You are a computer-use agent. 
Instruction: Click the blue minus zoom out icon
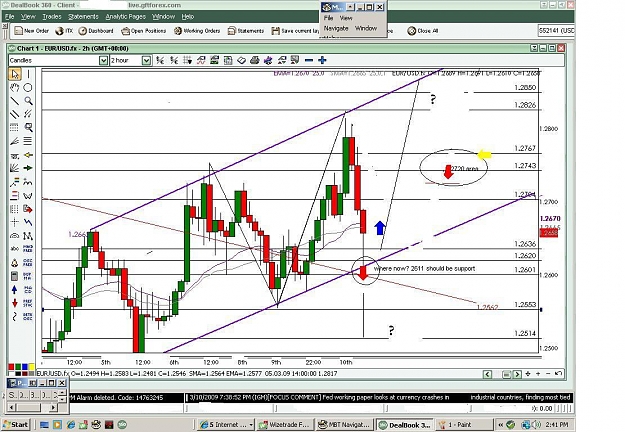click(x=309, y=60)
